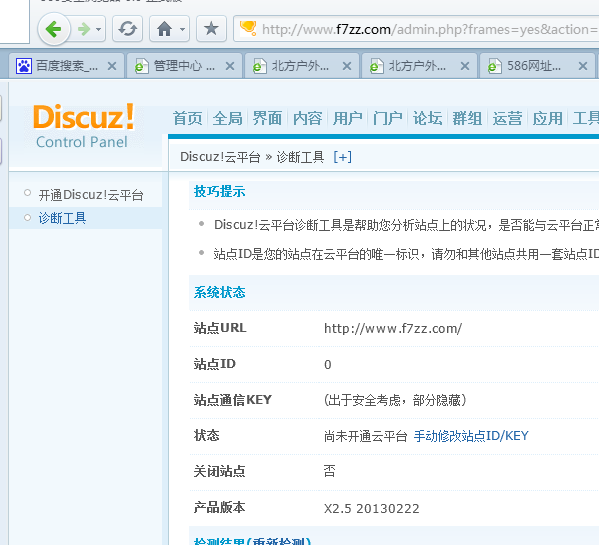Image resolution: width=599 pixels, height=545 pixels.
Task: Open the 群组 menu
Action: (x=467, y=118)
